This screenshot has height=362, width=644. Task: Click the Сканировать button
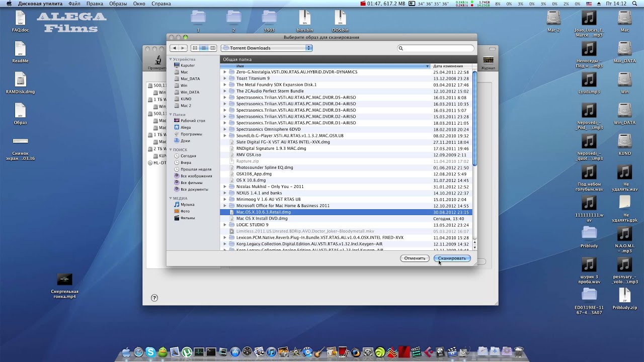(452, 258)
